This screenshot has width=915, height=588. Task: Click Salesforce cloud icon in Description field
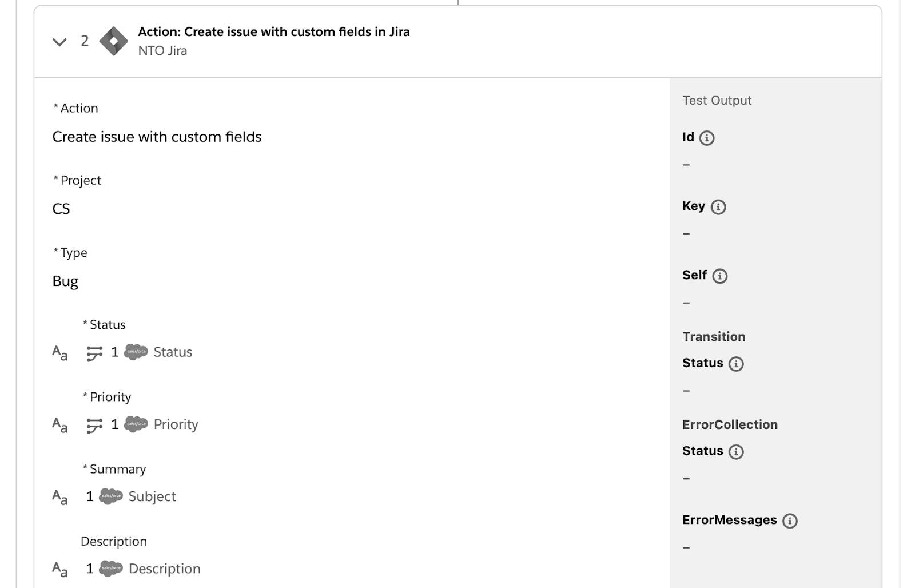pyautogui.click(x=111, y=568)
